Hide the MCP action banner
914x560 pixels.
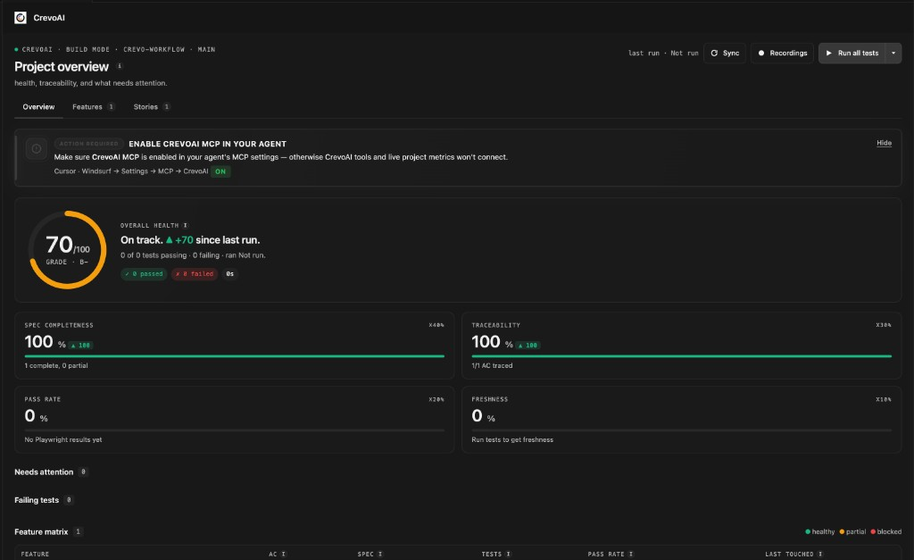884,143
